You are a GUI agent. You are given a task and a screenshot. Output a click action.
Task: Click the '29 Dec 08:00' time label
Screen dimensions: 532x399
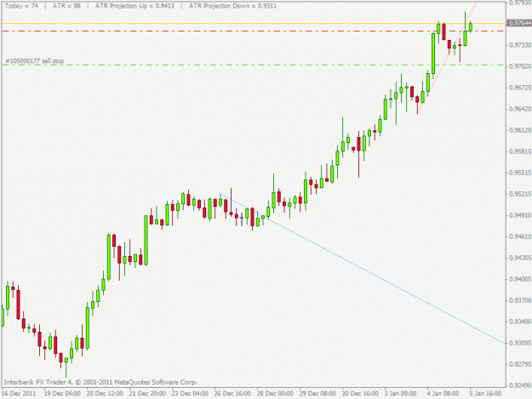317,393
